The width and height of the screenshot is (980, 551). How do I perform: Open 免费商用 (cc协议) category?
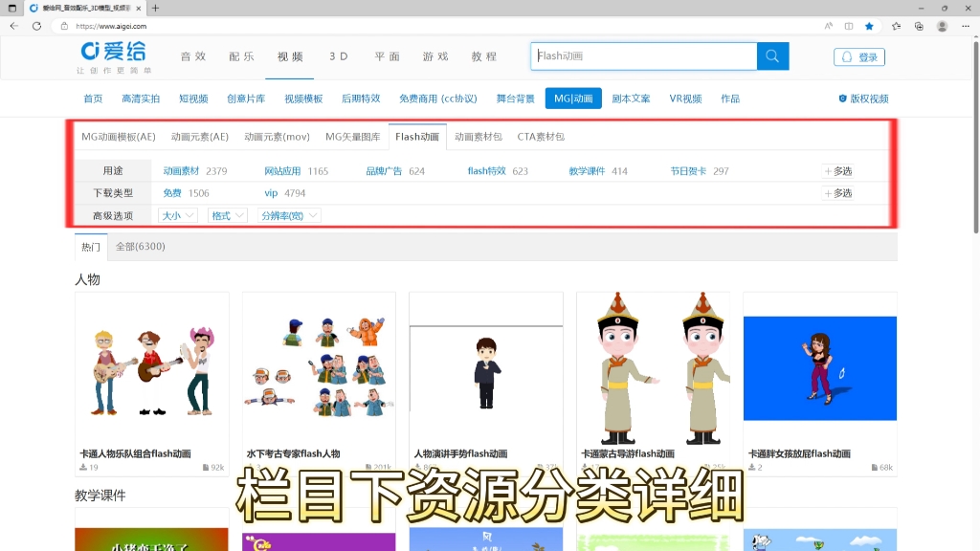(x=438, y=99)
